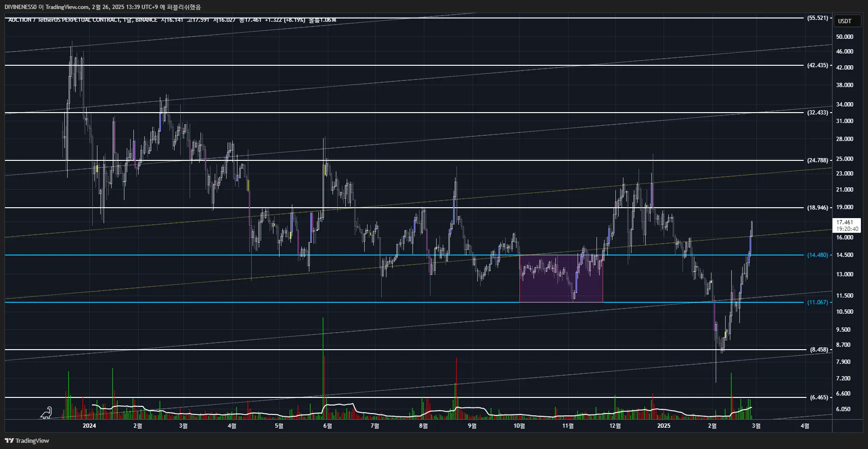Click the TradingView logo at bottom left
The height and width of the screenshot is (449, 868).
coord(27,440)
